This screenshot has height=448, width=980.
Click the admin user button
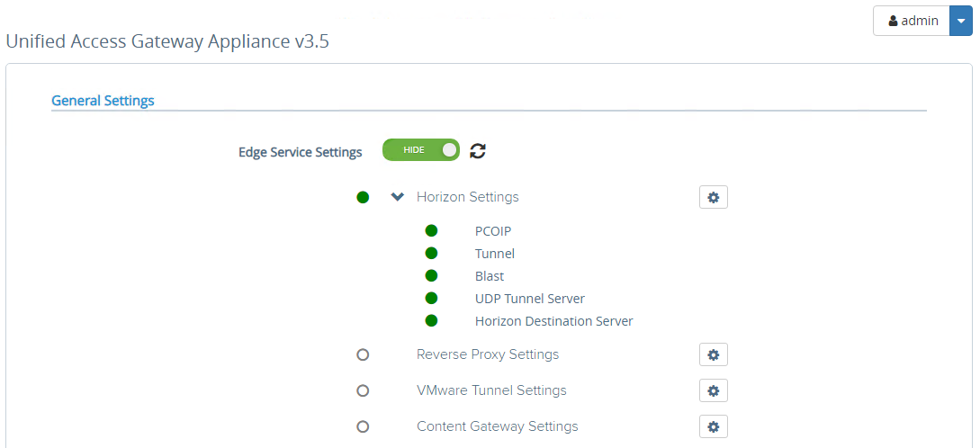912,21
